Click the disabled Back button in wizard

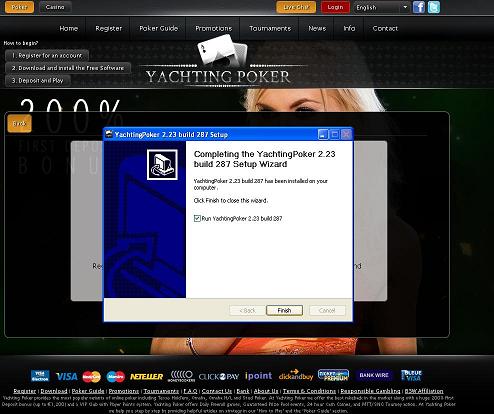247,310
